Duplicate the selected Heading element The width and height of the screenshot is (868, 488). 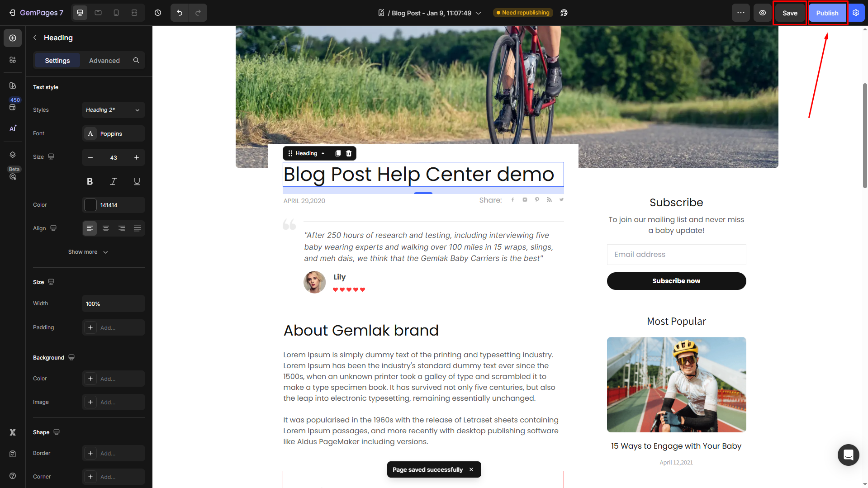pyautogui.click(x=338, y=153)
